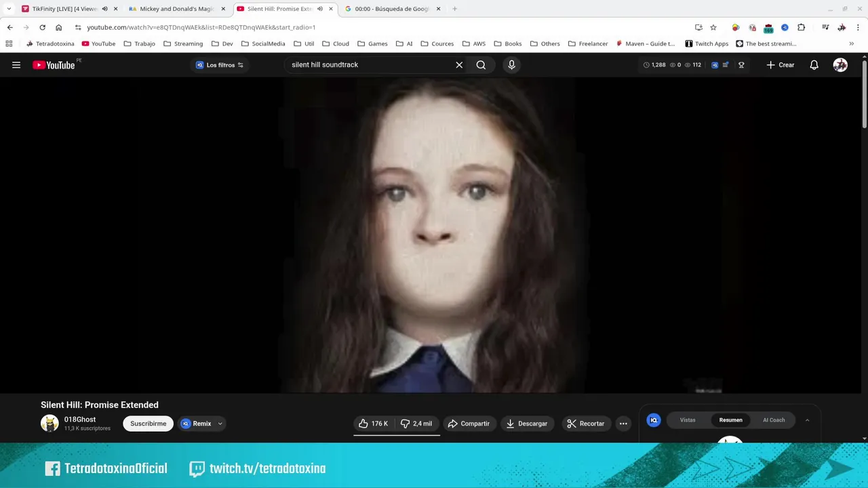Open the media controls icon in toolbar

click(x=825, y=27)
